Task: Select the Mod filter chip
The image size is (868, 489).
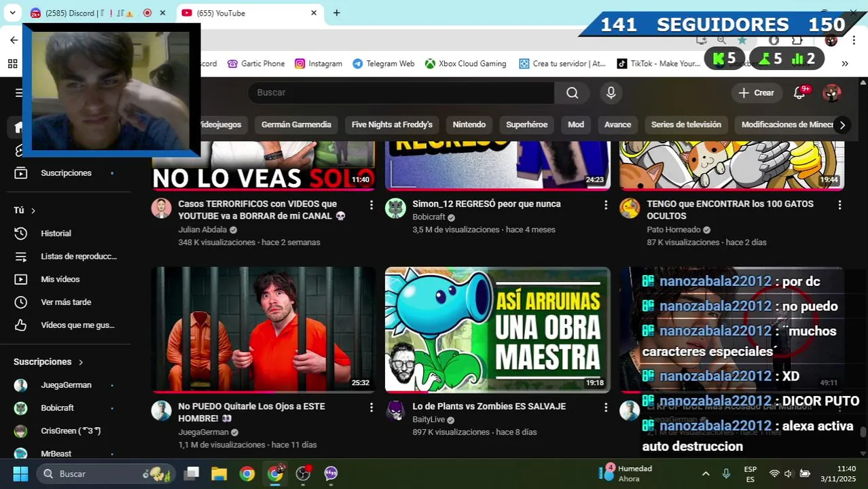Action: tap(576, 124)
